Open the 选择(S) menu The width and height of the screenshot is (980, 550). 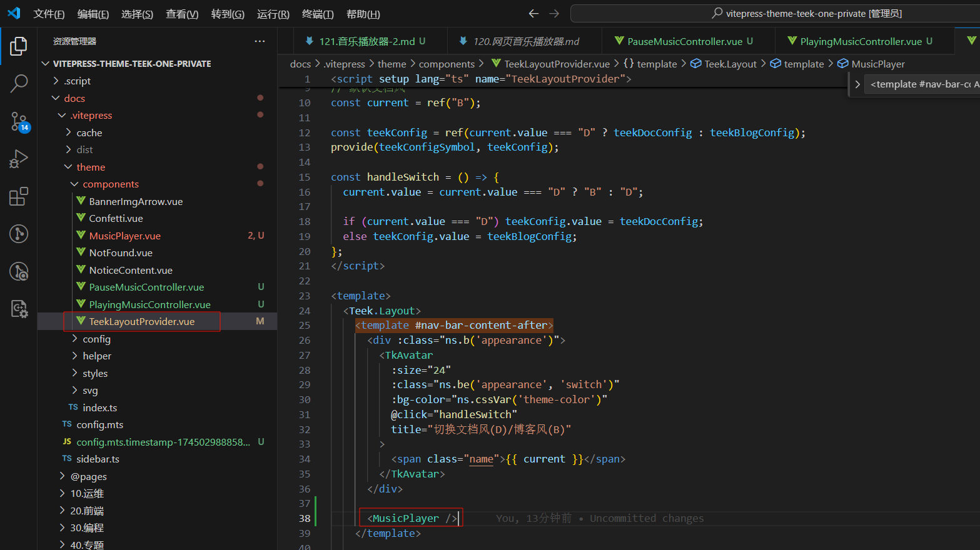pyautogui.click(x=137, y=14)
